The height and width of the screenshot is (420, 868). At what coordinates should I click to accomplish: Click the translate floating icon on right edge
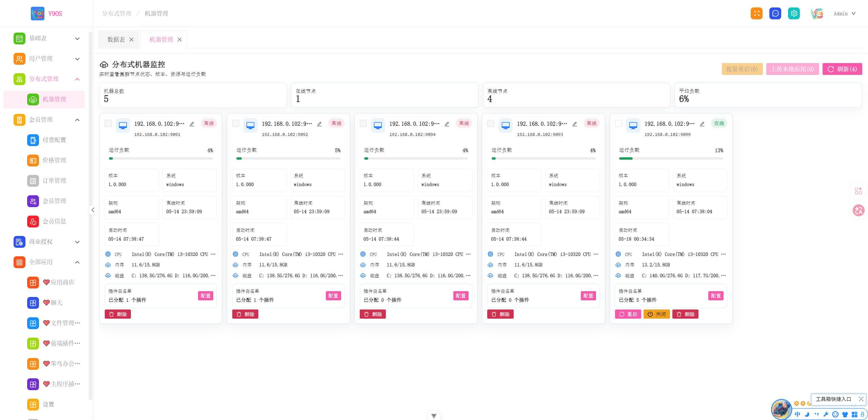tap(859, 211)
